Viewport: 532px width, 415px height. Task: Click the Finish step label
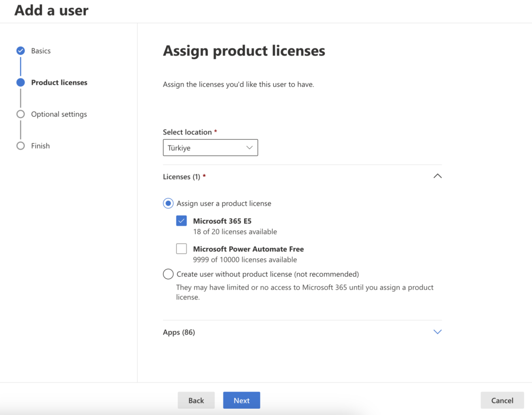(x=41, y=146)
